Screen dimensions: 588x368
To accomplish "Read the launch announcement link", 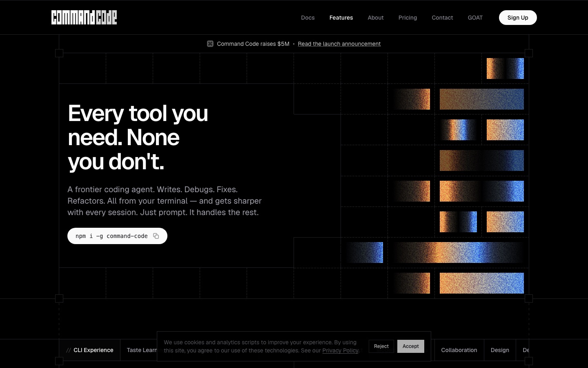I will click(339, 44).
